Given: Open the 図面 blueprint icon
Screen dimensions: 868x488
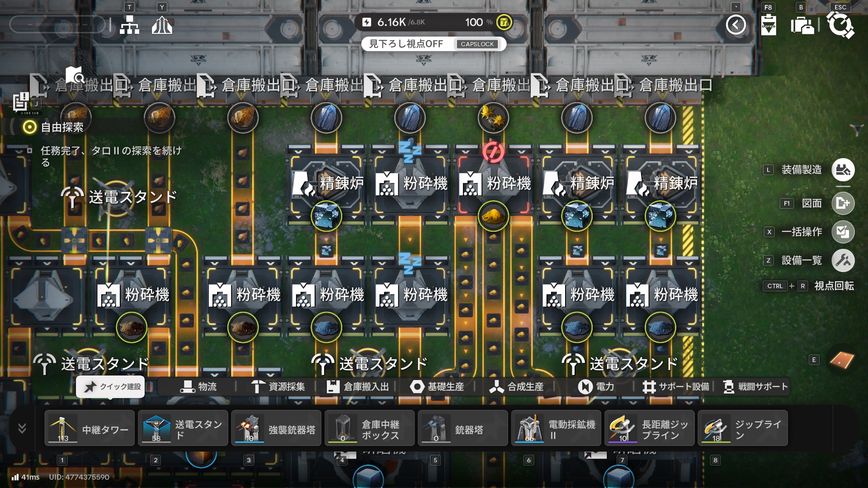Looking at the screenshot, I should (x=843, y=203).
